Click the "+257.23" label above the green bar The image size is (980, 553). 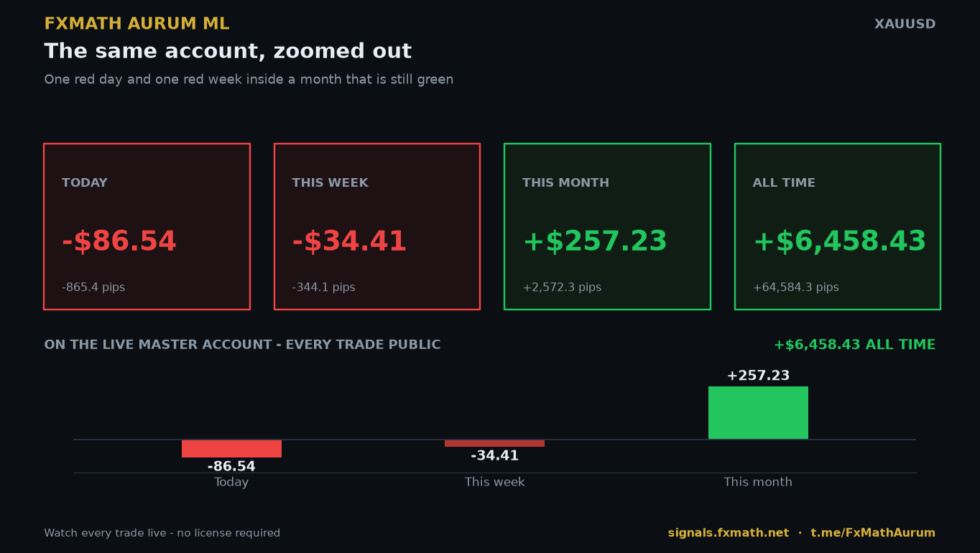[x=758, y=376]
